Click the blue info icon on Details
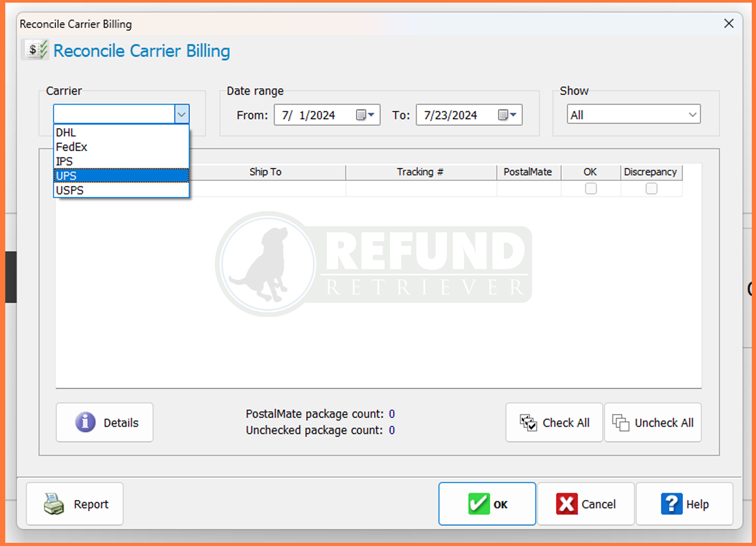Viewport: 756px width, 546px height. coord(85,422)
